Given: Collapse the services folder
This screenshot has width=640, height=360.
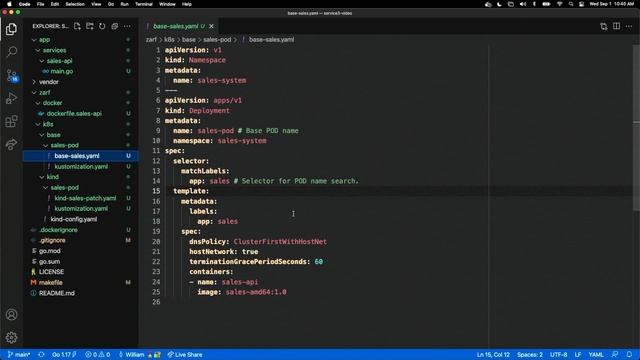Looking at the screenshot, I should [x=54, y=50].
